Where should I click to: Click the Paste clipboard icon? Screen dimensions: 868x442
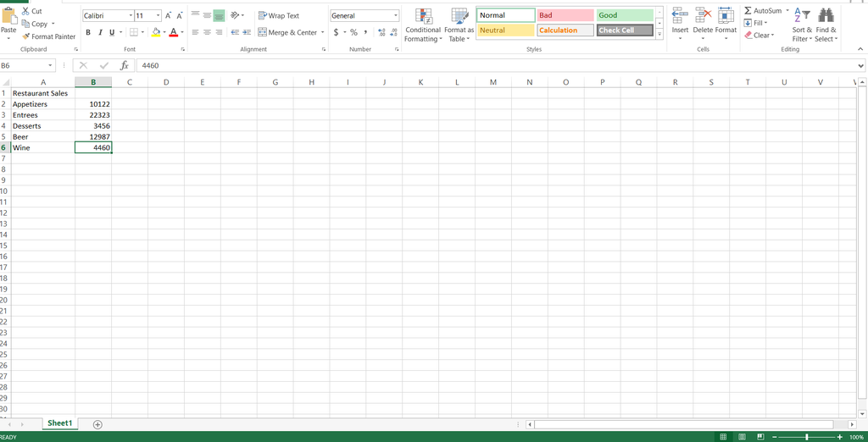point(8,15)
